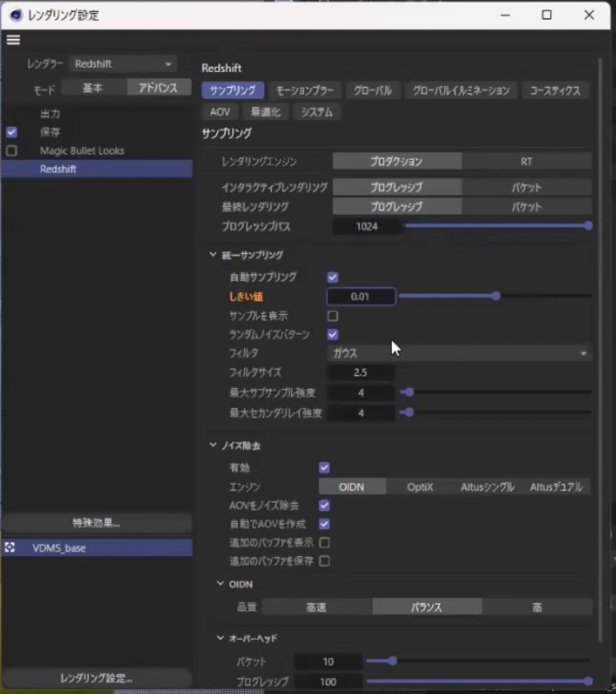Viewport: 616px width, 694px height.
Task: Select 出力 in the settings list
Action: click(x=50, y=114)
